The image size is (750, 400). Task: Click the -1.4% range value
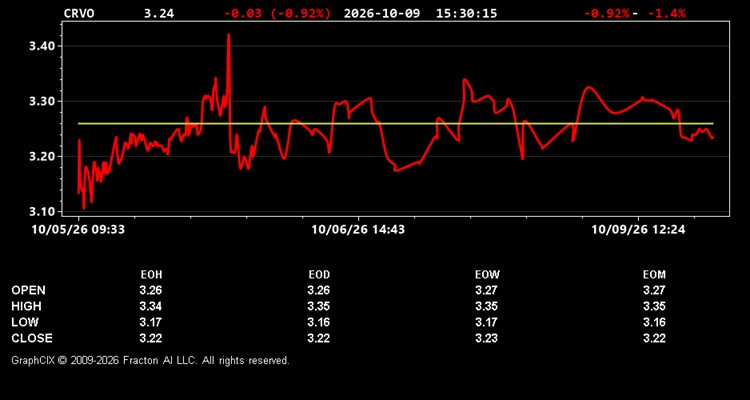[667, 13]
